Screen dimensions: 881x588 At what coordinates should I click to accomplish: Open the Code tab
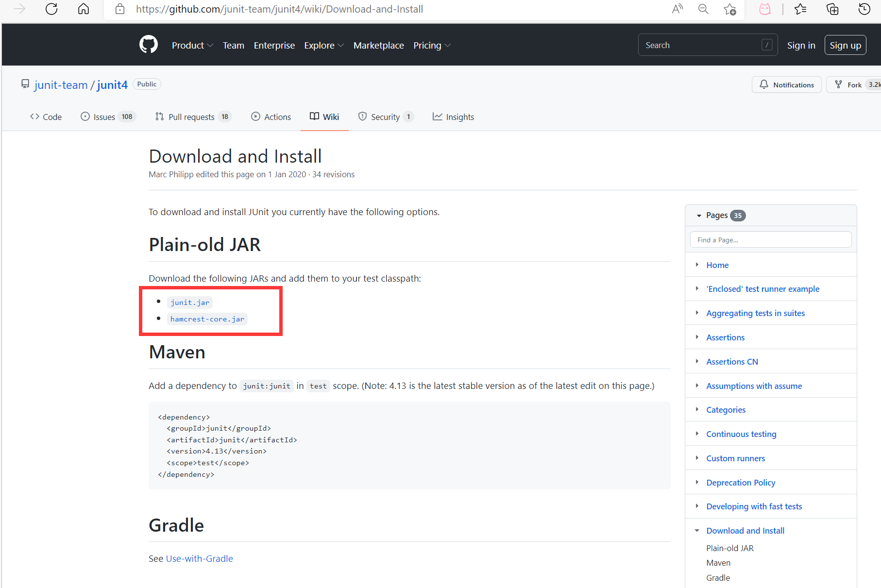pos(46,117)
